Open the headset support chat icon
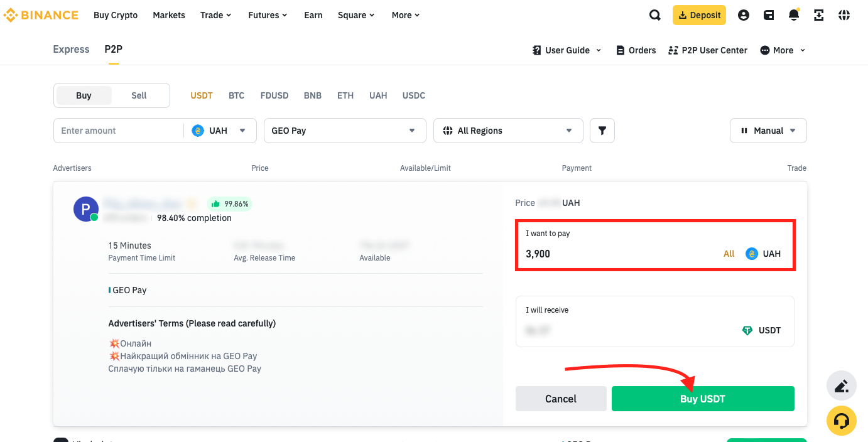 coord(842,421)
